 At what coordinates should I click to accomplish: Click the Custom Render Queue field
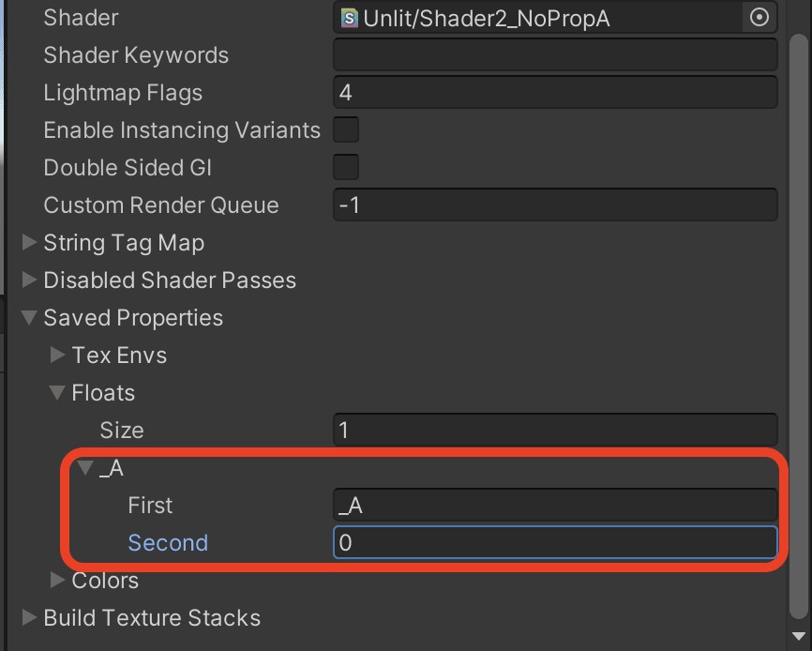pos(555,204)
